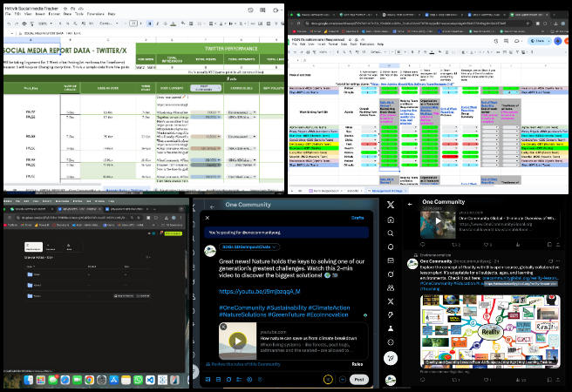
Task: Add a GIF in compose post toolbar
Action: [218, 379]
